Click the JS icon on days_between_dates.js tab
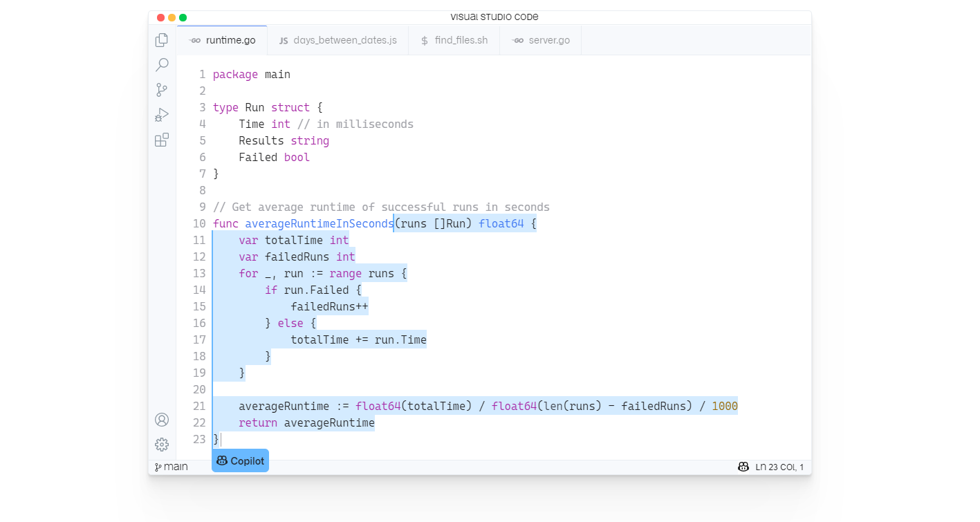 (283, 40)
